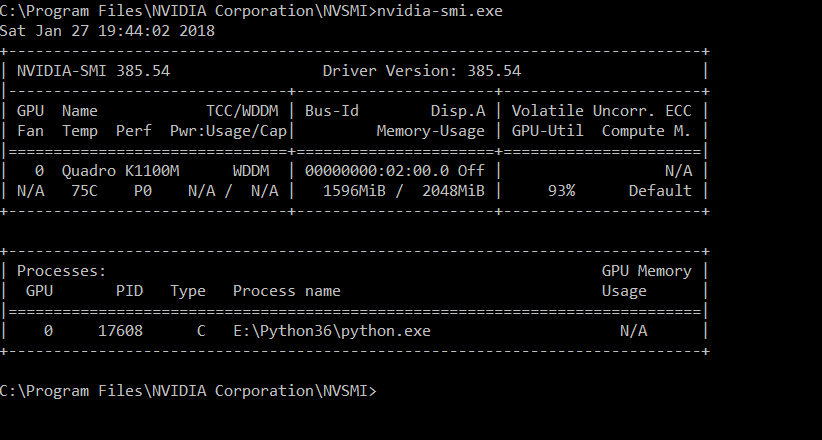
Task: Click the 'Process name' column header
Action: tap(287, 291)
